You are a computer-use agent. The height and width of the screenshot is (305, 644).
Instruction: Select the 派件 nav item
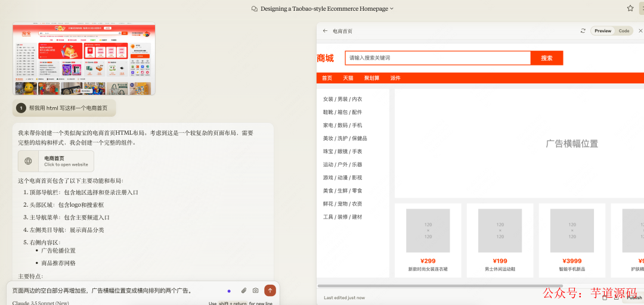(x=395, y=78)
